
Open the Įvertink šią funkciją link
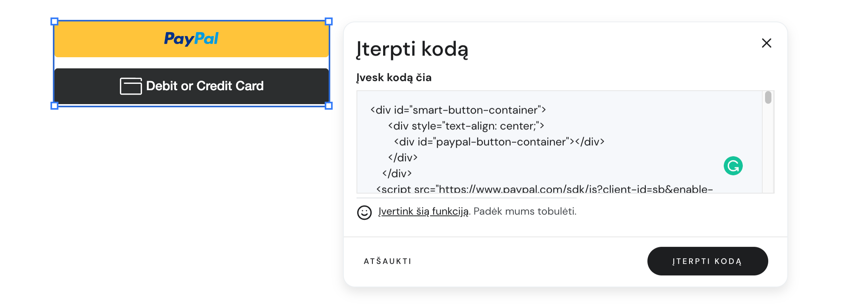click(x=423, y=211)
